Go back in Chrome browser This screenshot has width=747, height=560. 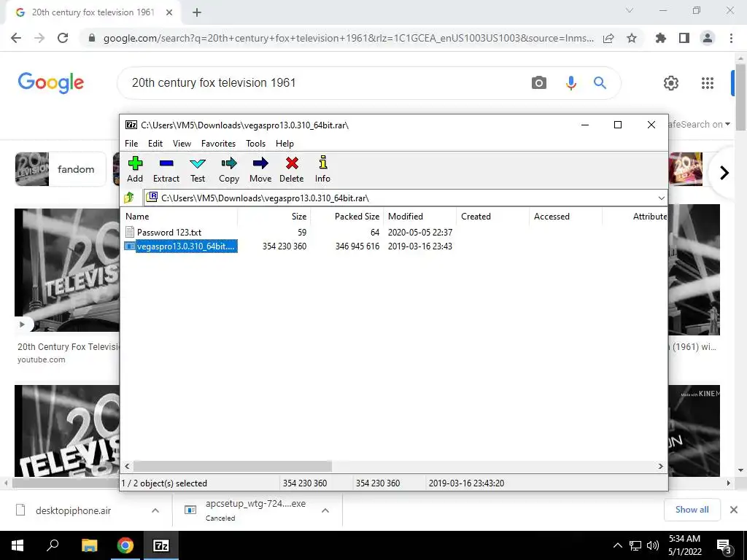click(x=16, y=38)
